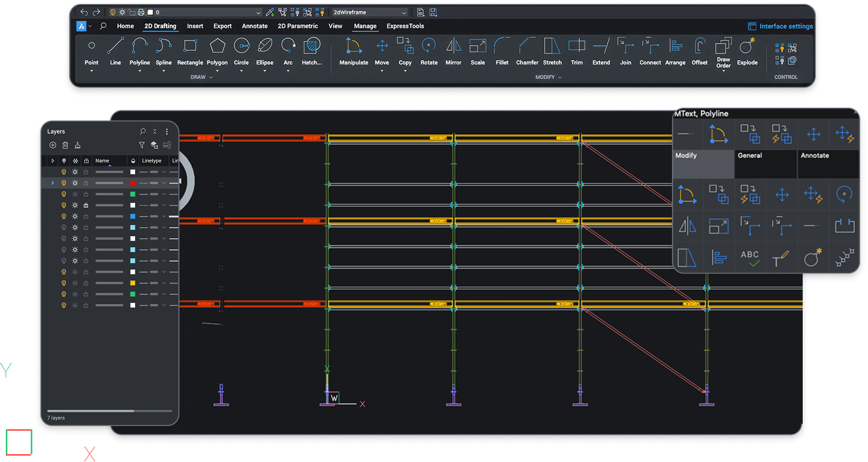This screenshot has height=462, width=868.
Task: Open the 2dWireframe visual style dropdown
Action: point(370,12)
